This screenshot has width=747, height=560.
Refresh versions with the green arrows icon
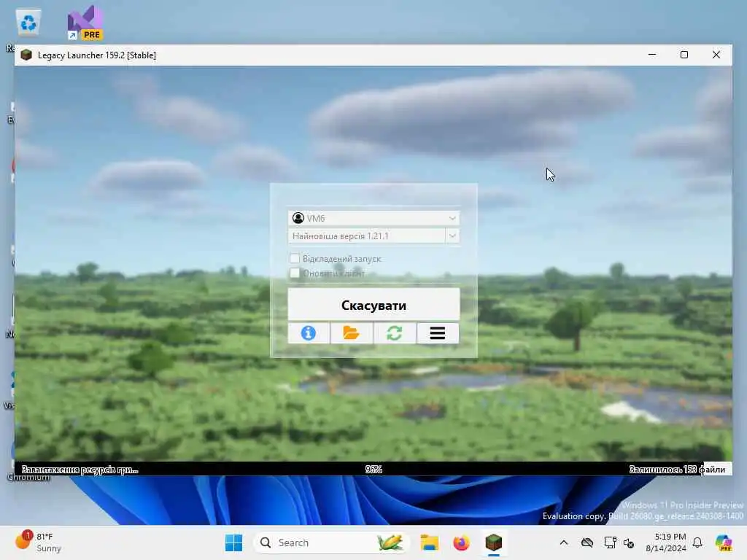pos(395,332)
